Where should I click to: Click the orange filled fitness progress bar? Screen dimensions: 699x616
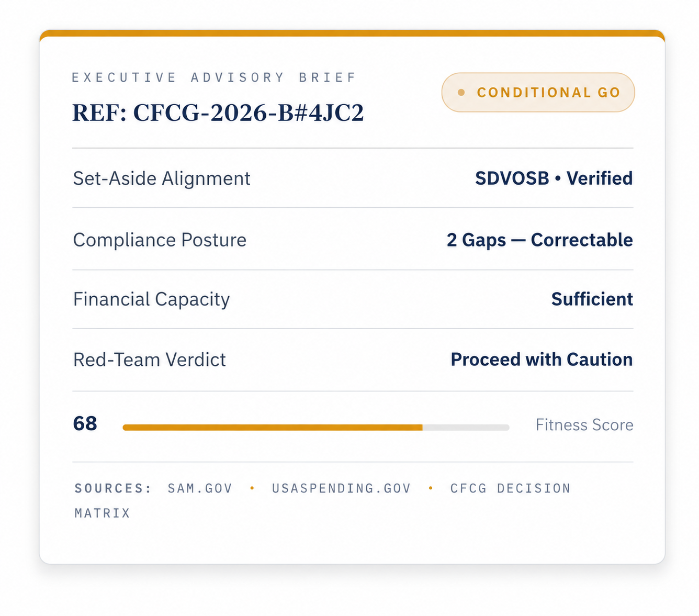tap(273, 428)
